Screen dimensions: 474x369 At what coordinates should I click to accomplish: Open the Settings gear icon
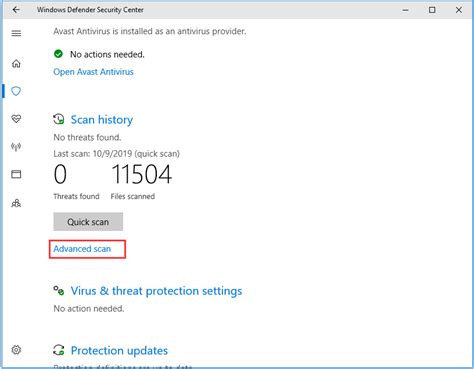coord(16,350)
